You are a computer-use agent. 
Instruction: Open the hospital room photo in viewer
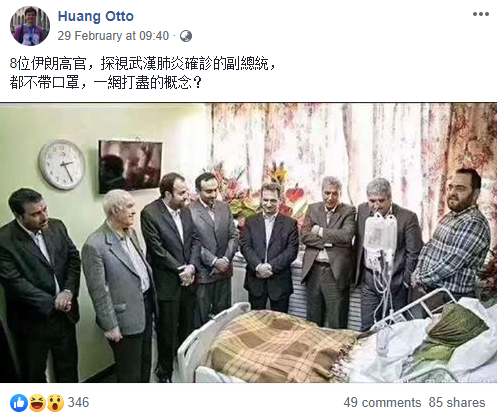point(248,243)
